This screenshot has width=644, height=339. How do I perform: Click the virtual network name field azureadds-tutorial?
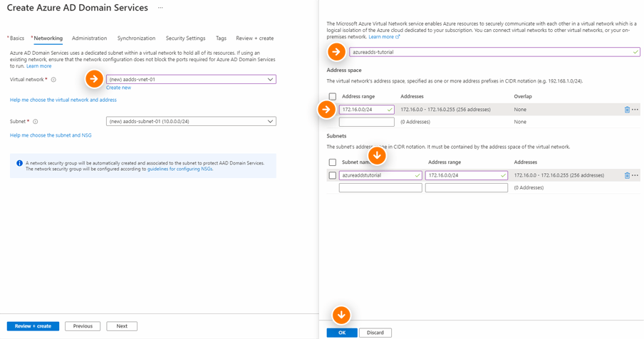click(x=494, y=52)
